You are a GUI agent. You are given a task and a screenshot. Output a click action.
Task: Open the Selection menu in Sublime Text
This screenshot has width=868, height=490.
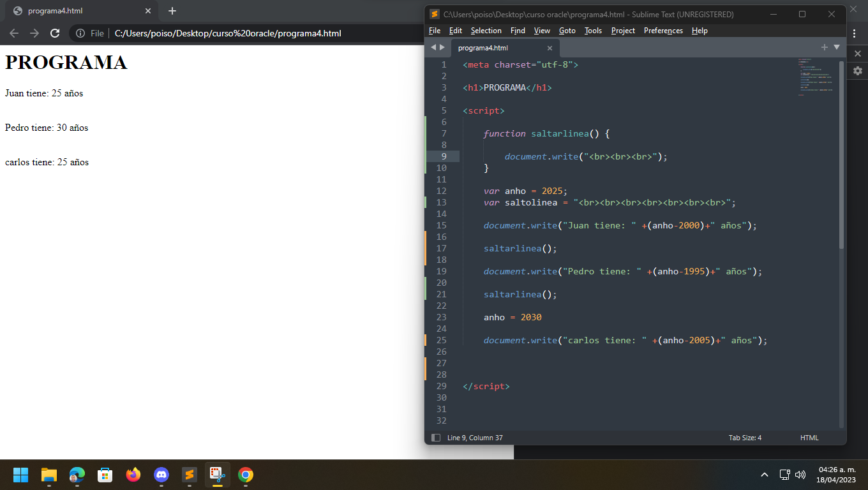pyautogui.click(x=486, y=31)
